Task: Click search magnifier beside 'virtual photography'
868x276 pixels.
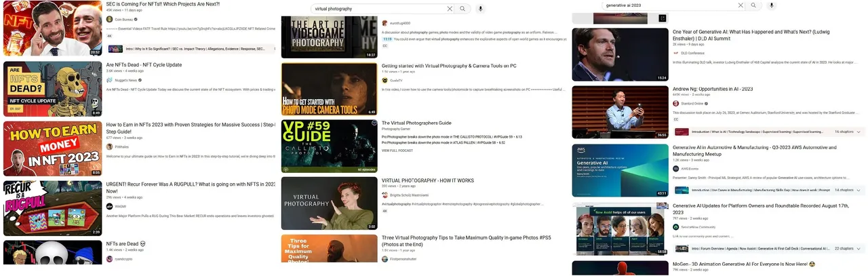Action: [462, 9]
